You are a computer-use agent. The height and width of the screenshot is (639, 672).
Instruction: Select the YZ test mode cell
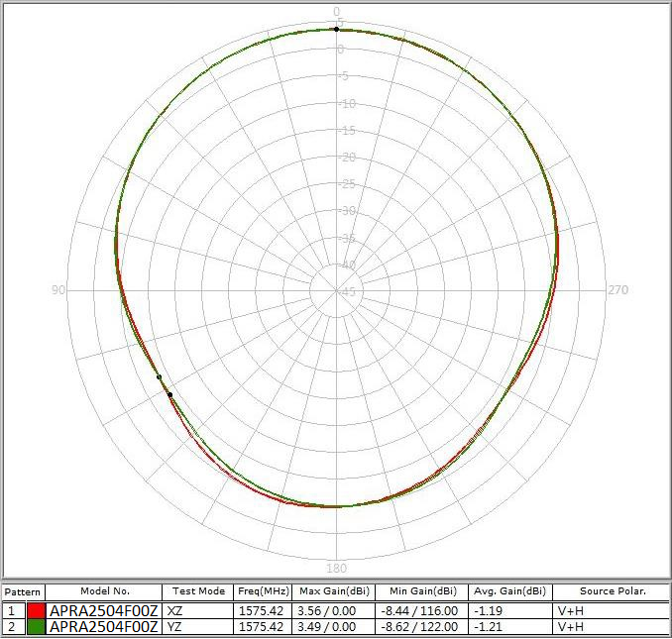click(x=175, y=627)
